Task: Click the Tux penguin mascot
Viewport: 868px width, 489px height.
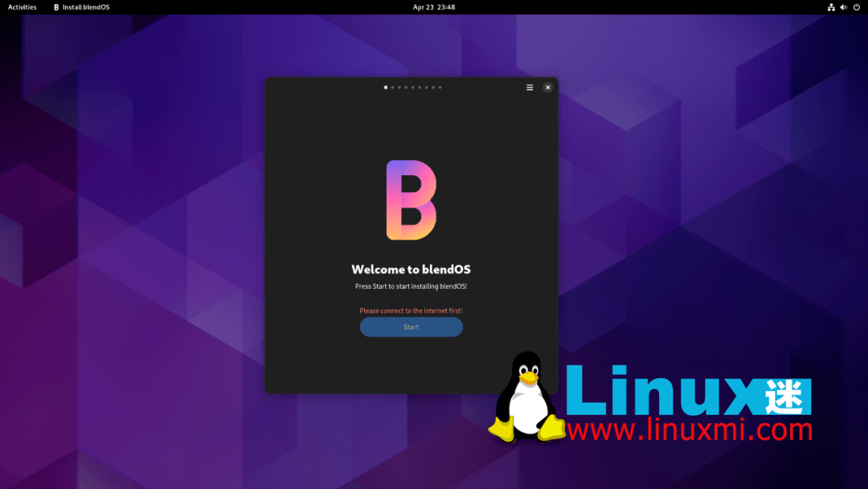Action: click(x=528, y=394)
